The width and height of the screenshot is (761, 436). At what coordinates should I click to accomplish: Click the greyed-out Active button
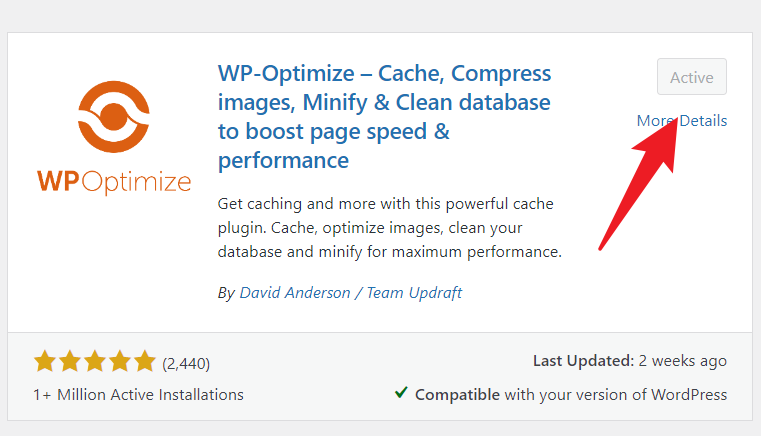pos(692,77)
